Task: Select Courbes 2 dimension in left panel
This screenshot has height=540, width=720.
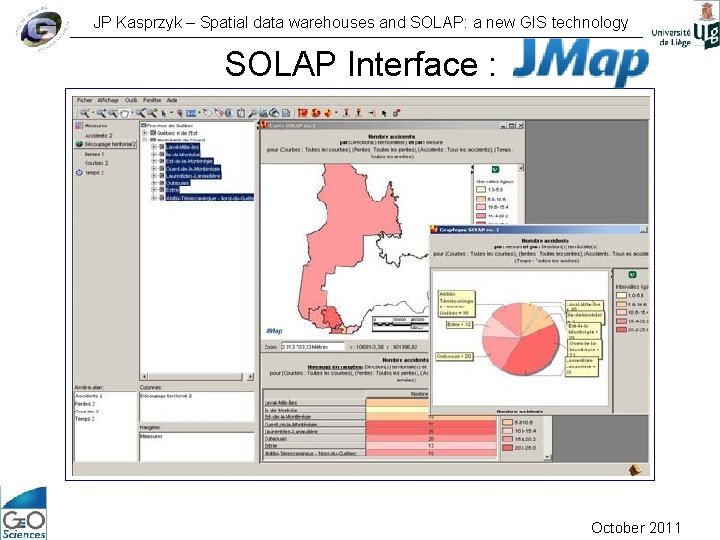Action: [x=96, y=163]
